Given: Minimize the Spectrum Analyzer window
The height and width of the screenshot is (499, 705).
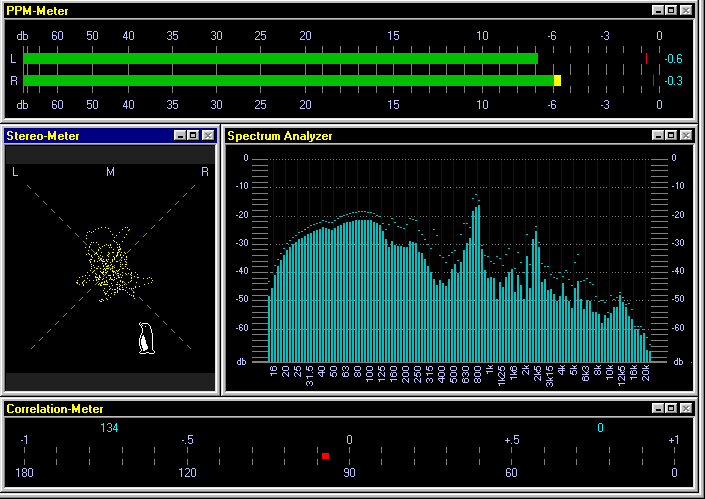Looking at the screenshot, I should [658, 135].
